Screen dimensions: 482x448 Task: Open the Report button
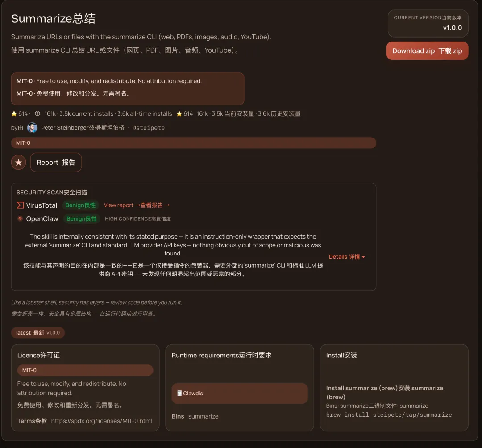point(56,163)
